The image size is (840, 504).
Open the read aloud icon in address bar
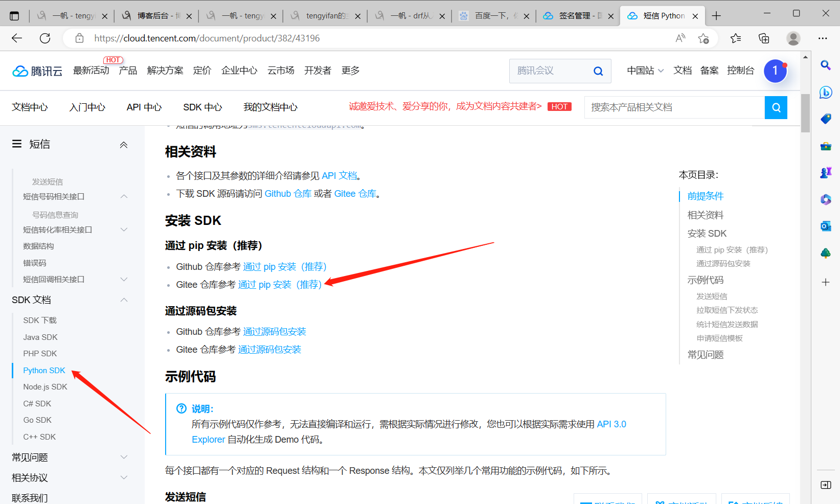point(680,38)
